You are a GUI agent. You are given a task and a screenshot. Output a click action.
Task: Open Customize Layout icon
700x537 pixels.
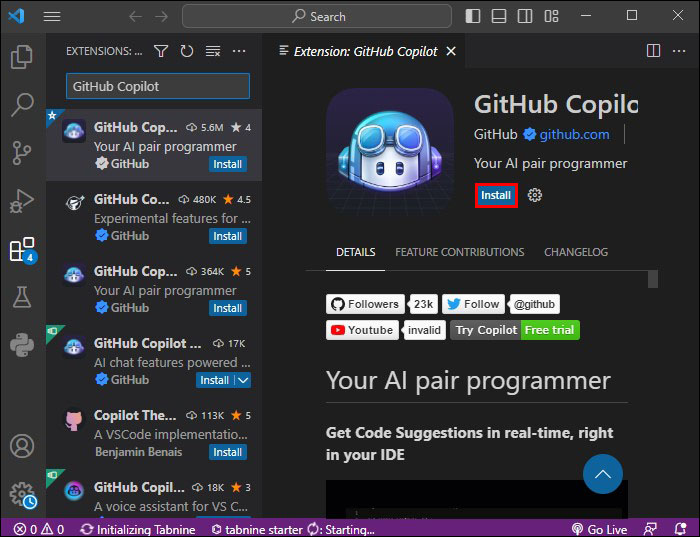[551, 16]
